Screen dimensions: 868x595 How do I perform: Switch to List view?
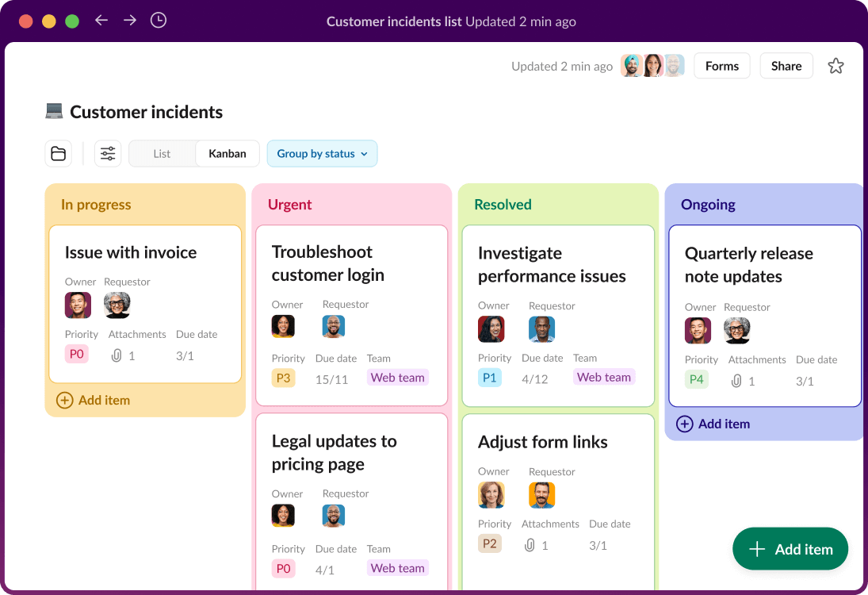point(161,153)
